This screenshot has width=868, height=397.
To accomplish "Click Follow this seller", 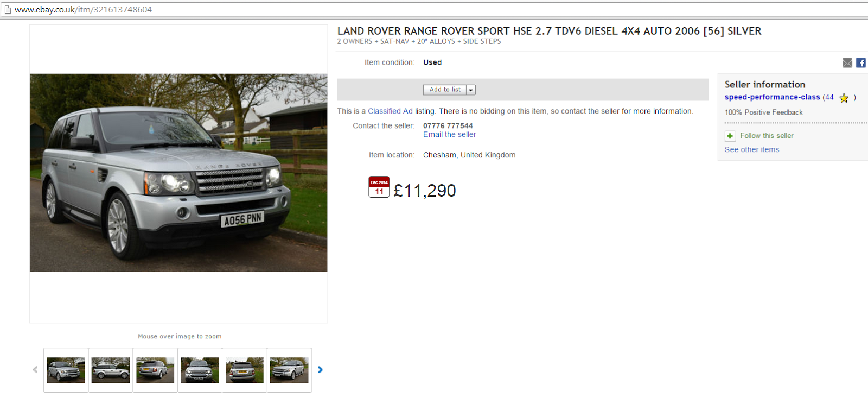I will pyautogui.click(x=767, y=136).
